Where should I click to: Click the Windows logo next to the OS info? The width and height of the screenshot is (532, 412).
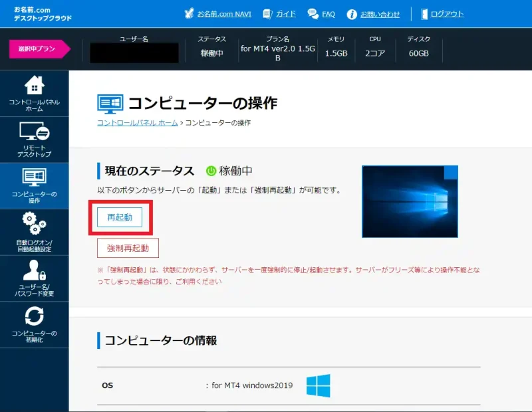[318, 384]
